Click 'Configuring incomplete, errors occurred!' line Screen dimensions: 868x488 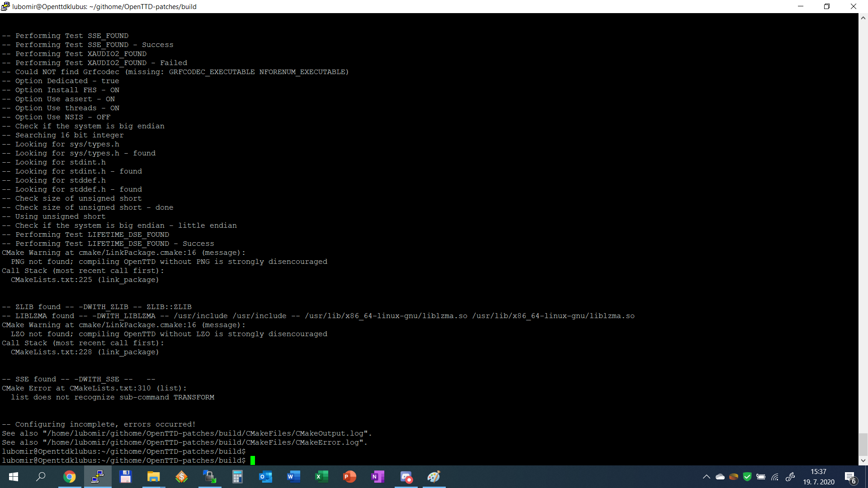99,424
